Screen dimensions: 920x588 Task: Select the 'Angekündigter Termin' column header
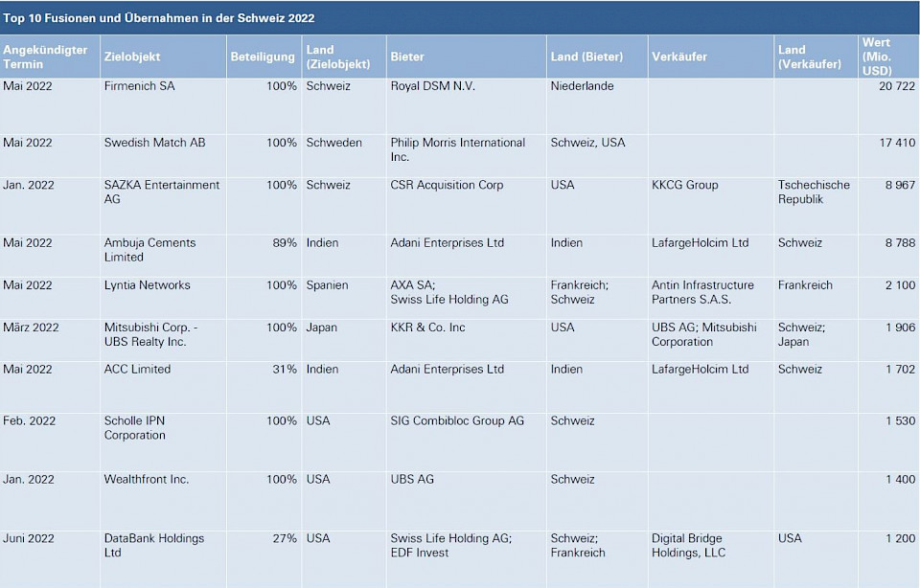click(45, 57)
